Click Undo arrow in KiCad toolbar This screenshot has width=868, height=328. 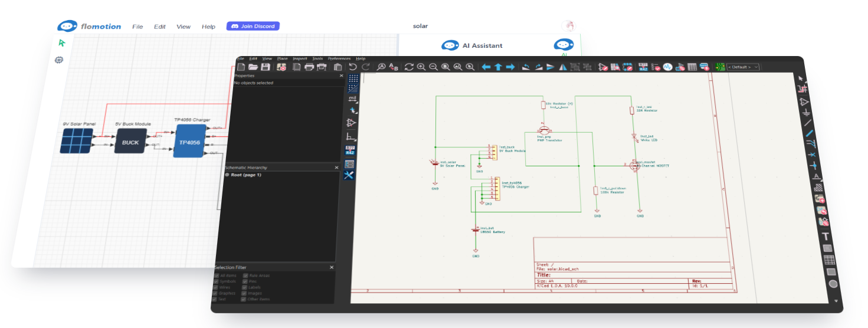point(353,67)
